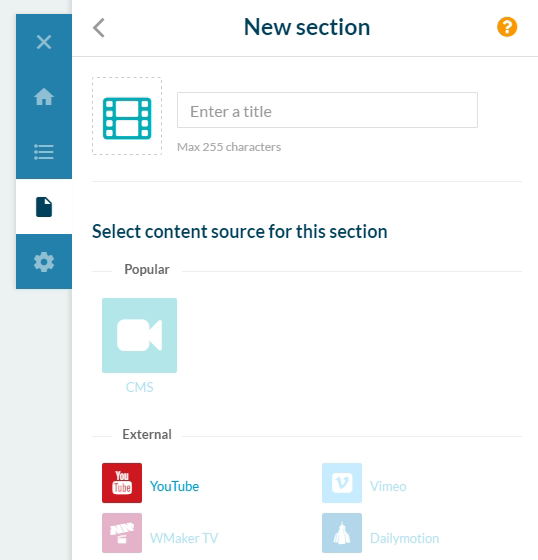Pick the Dailymotion logo icon
The height and width of the screenshot is (560, 538).
point(342,533)
